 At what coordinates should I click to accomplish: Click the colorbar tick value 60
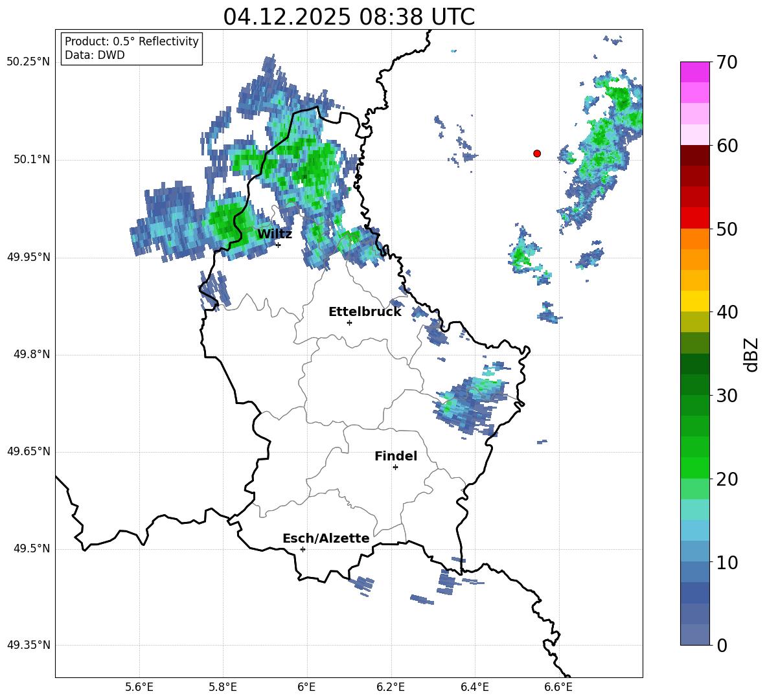pyautogui.click(x=727, y=146)
